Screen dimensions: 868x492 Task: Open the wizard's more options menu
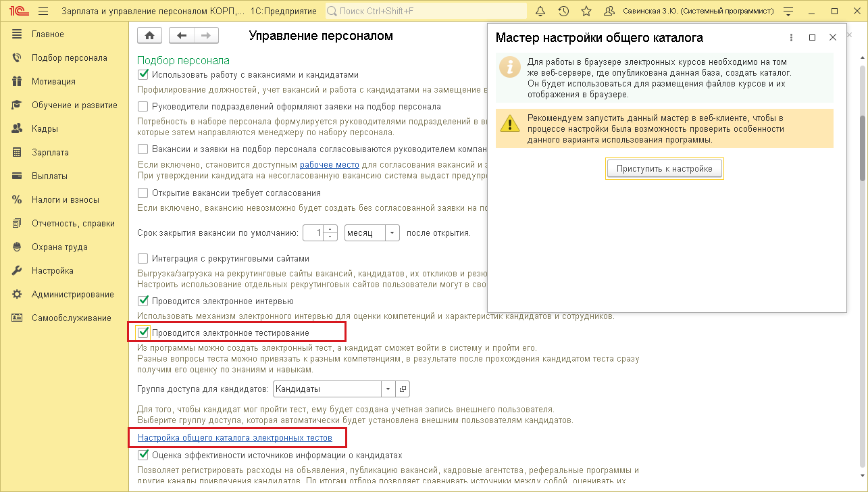(791, 38)
